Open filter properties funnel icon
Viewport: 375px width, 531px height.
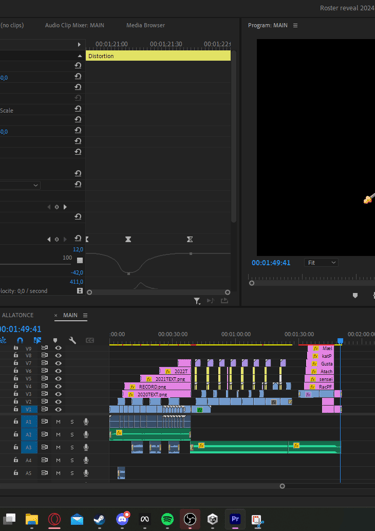[x=197, y=301]
